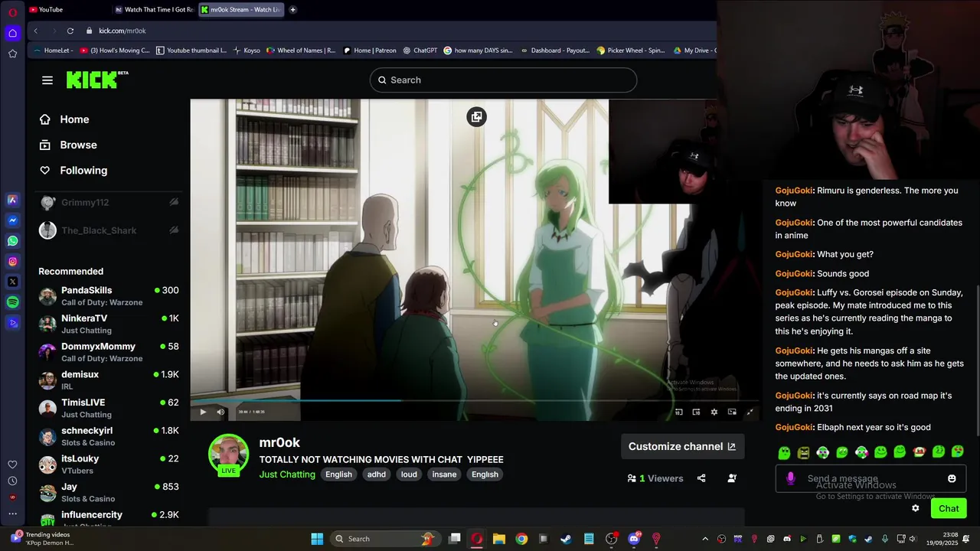Select the insane tag
This screenshot has height=551, width=980.
coord(444,474)
